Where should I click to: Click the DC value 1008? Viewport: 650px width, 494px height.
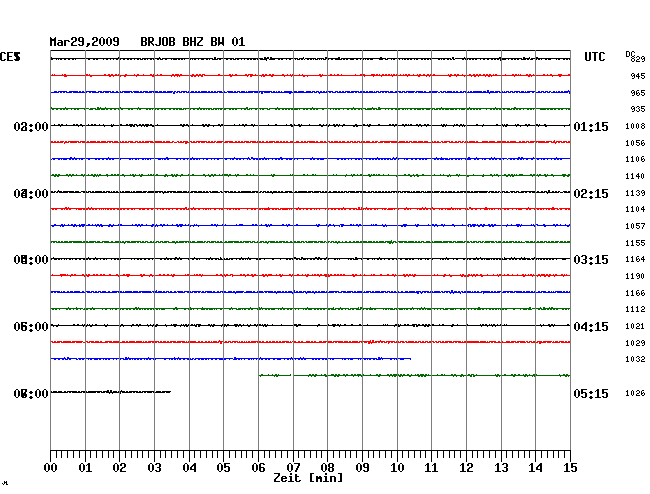(635, 126)
